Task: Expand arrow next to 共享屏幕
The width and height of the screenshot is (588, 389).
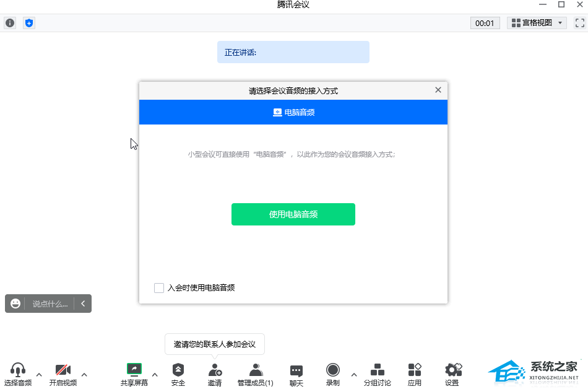Action: [x=155, y=375]
